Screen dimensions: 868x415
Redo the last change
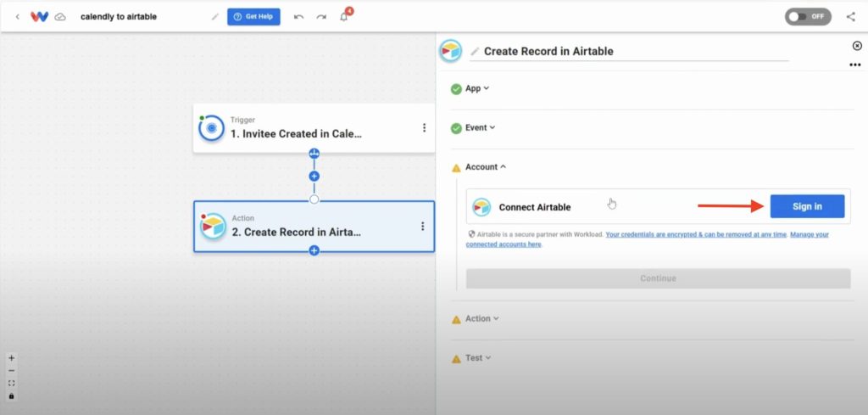[321, 17]
